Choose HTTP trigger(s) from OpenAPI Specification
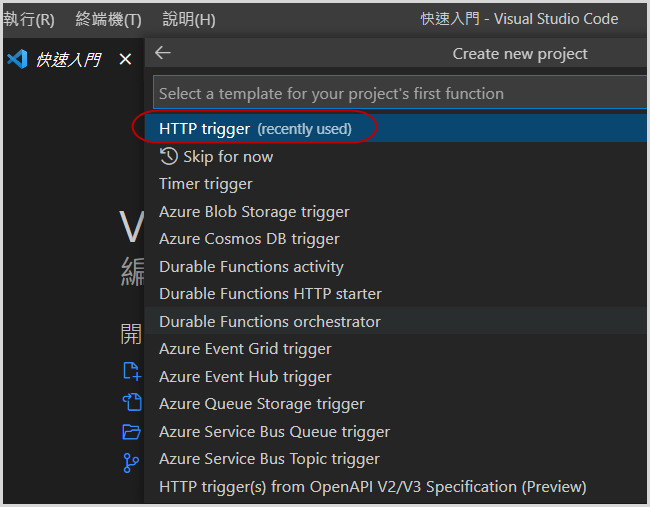This screenshot has height=507, width=650. (x=372, y=487)
